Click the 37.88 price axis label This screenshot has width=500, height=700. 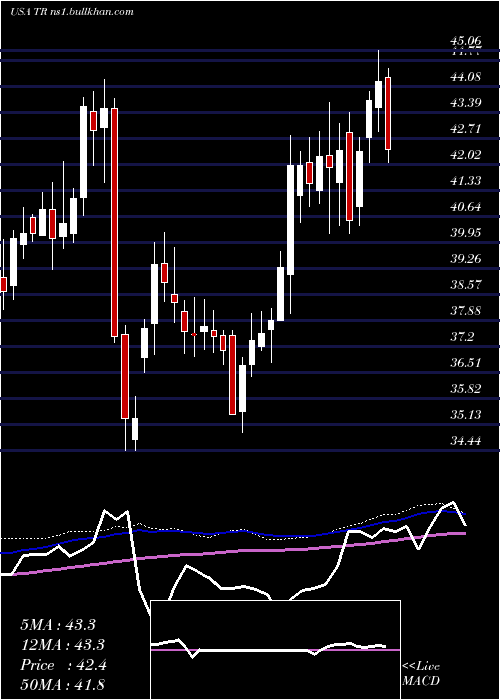coord(465,310)
